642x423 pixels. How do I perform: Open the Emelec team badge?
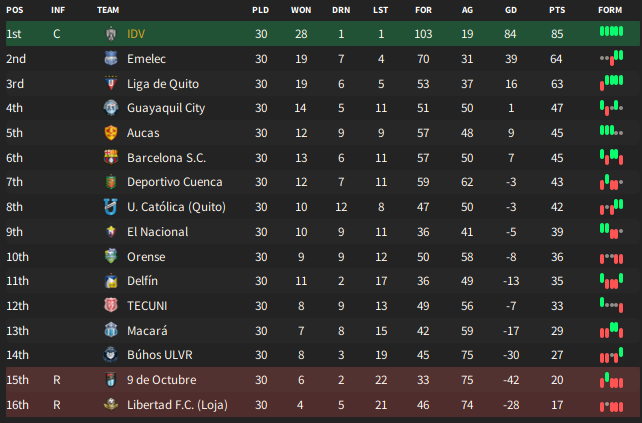point(111,59)
